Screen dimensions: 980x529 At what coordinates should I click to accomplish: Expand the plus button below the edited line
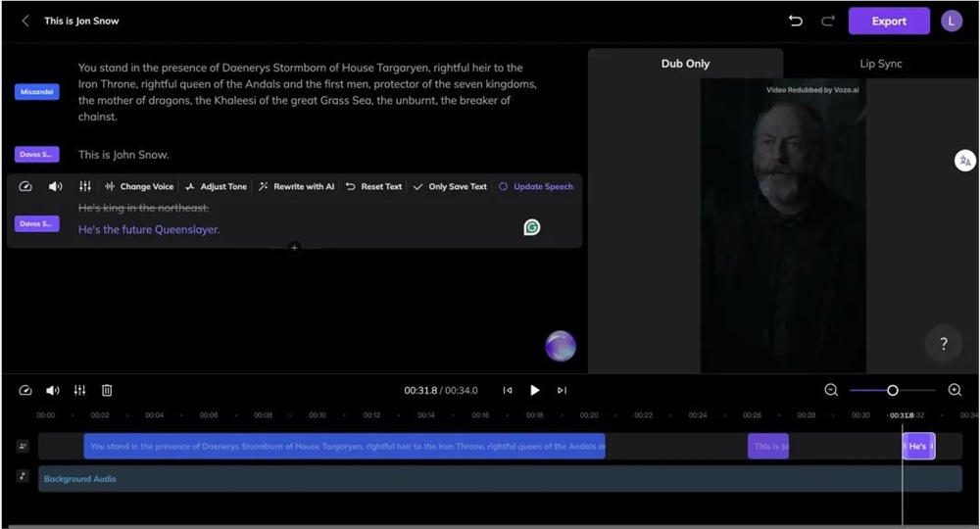294,248
